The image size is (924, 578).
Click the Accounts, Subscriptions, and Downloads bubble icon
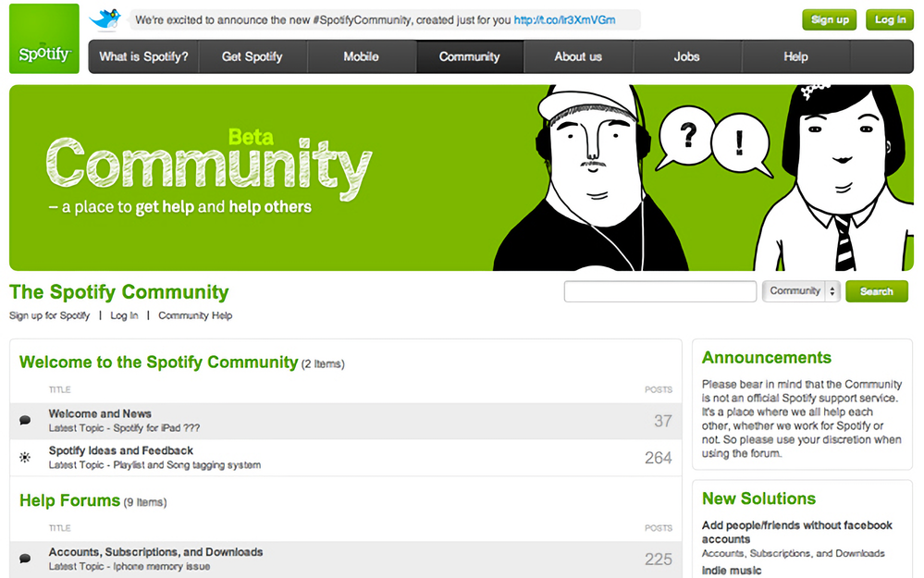pos(25,559)
